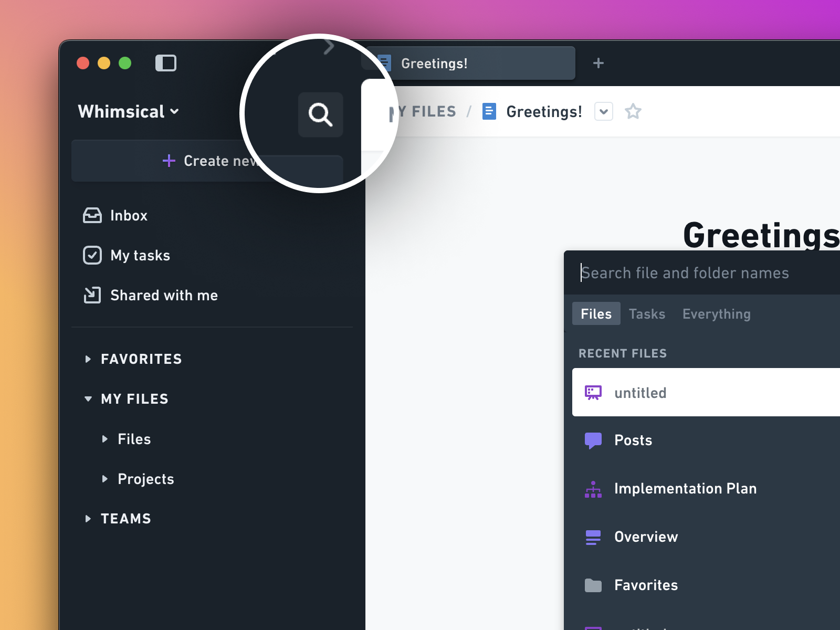Toggle the sidebar panel icon

166,63
